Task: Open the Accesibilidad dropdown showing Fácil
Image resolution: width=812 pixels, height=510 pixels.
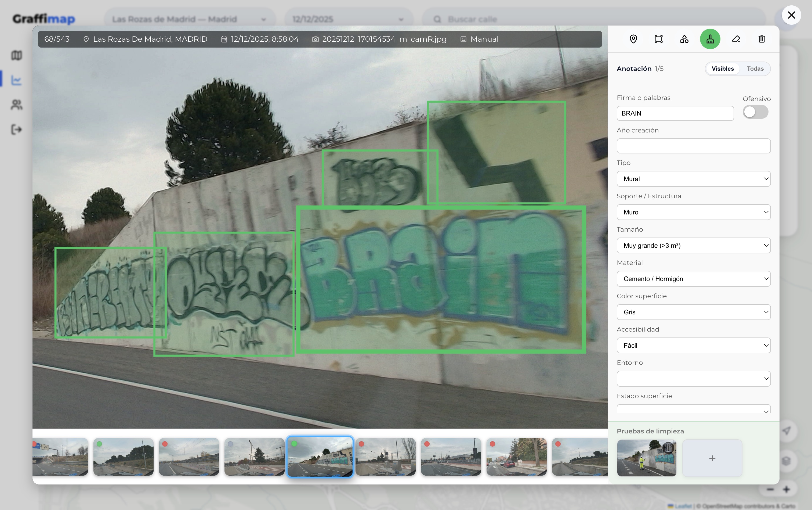Action: point(693,345)
